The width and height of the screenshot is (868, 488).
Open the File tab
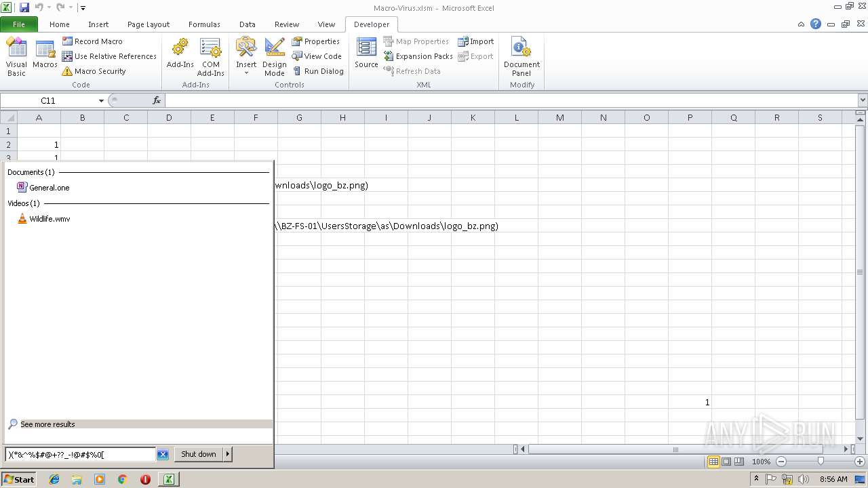pos(19,24)
